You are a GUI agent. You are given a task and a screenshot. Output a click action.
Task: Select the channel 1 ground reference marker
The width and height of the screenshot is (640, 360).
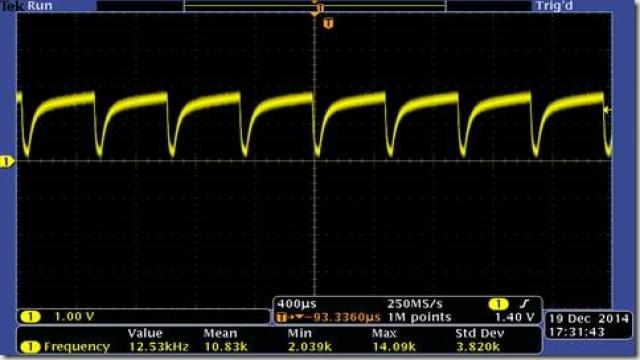(x=6, y=162)
